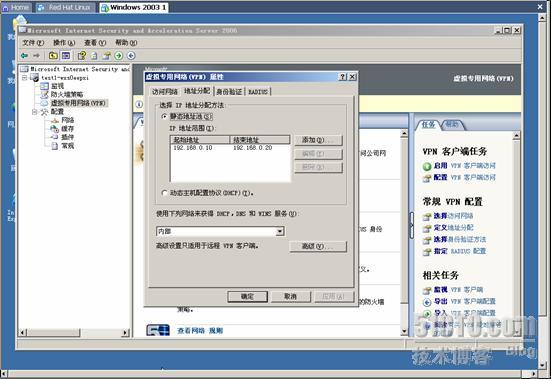Image resolution: width=551 pixels, height=379 pixels.
Task: Switch to the 访问网络 tab
Action: point(164,92)
